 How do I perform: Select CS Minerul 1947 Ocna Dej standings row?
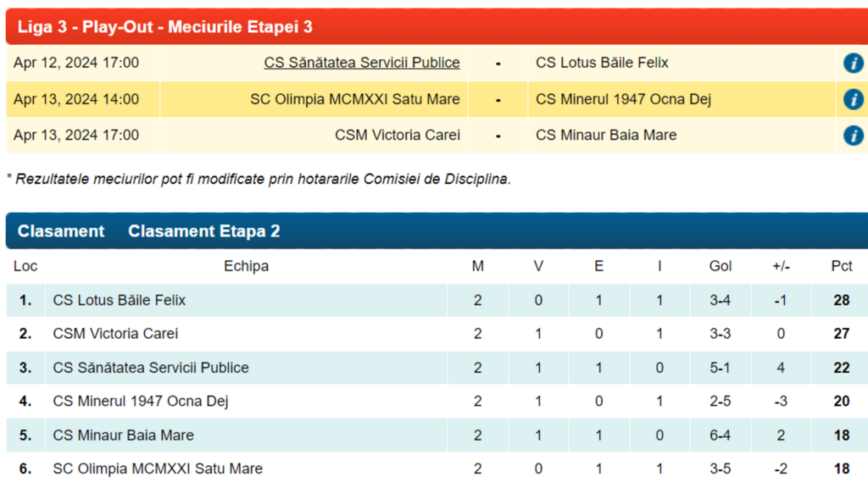141,401
